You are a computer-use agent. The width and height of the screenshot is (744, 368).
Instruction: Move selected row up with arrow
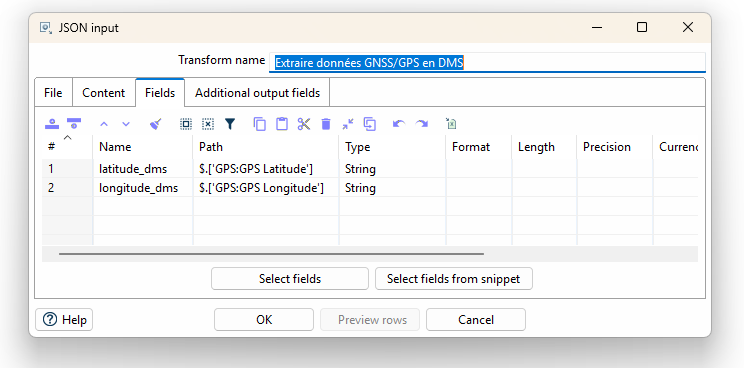click(104, 124)
